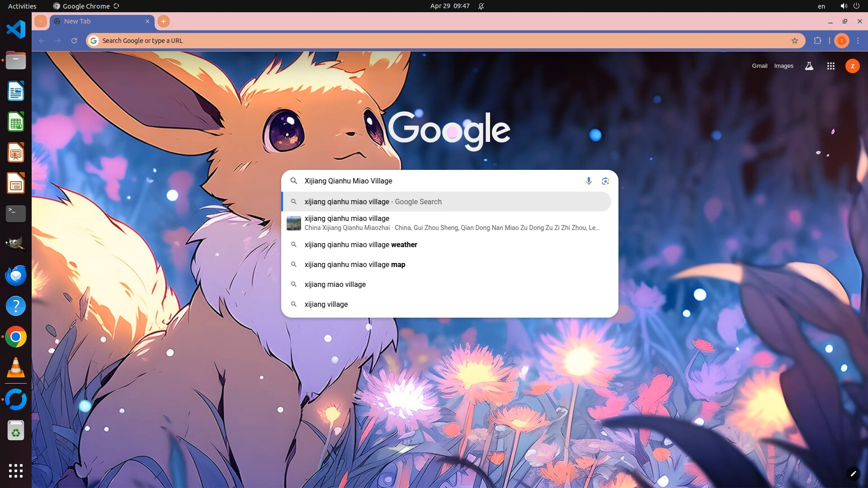
Task: Open system volume indicator
Action: (x=844, y=6)
